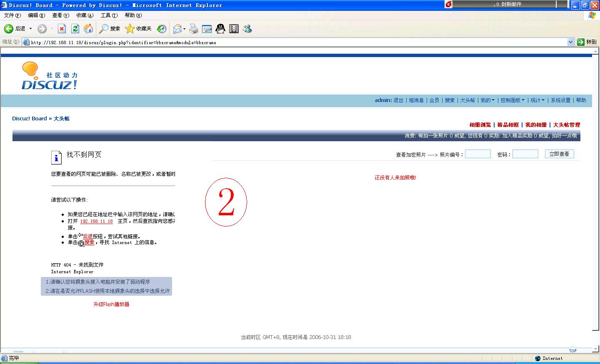This screenshot has width=600, height=364.
Task: Click the 密码 input field
Action: point(525,154)
